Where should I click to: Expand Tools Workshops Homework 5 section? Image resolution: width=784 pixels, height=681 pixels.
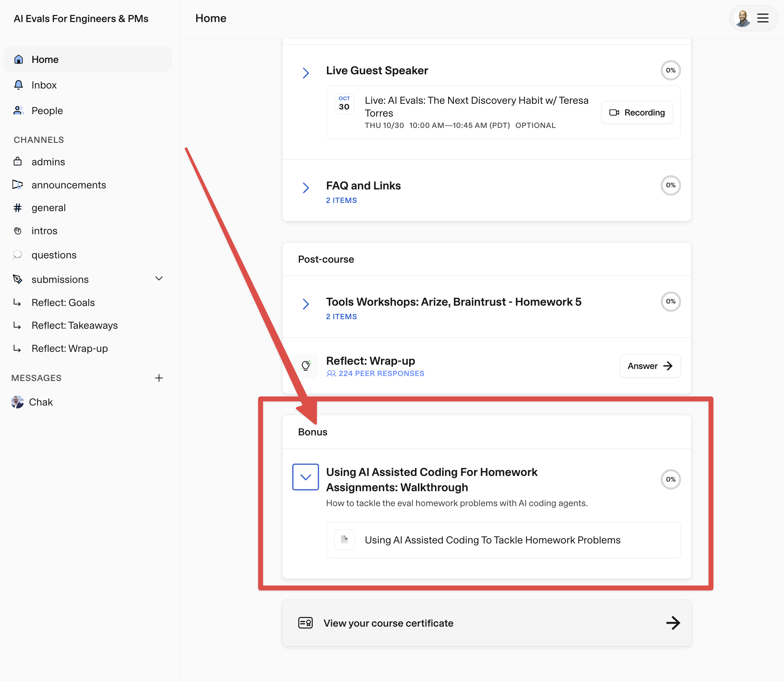click(306, 304)
